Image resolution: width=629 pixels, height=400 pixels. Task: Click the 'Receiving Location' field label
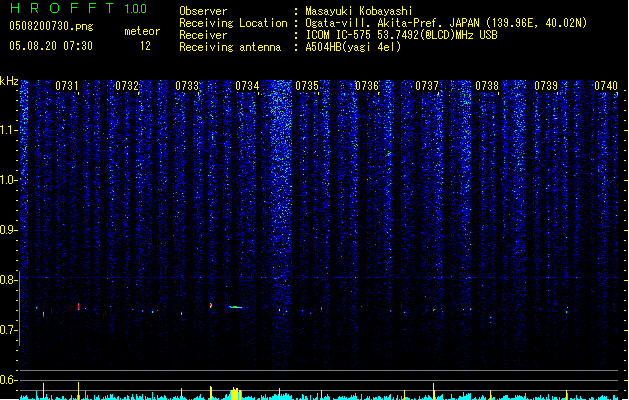pyautogui.click(x=233, y=23)
